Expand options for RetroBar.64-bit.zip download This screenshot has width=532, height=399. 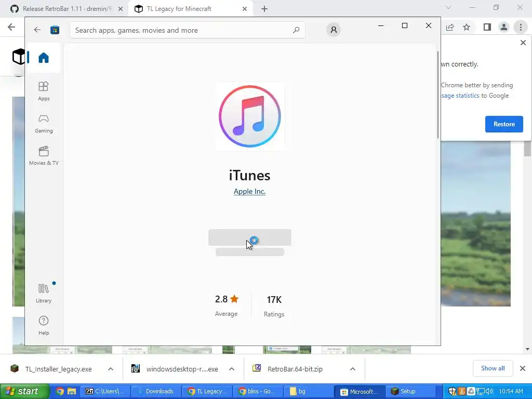(x=353, y=369)
